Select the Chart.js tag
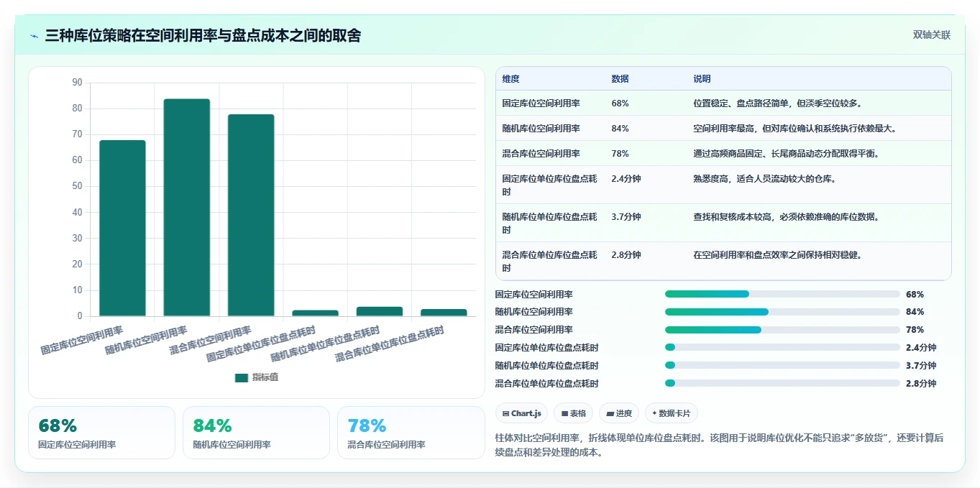 (522, 413)
